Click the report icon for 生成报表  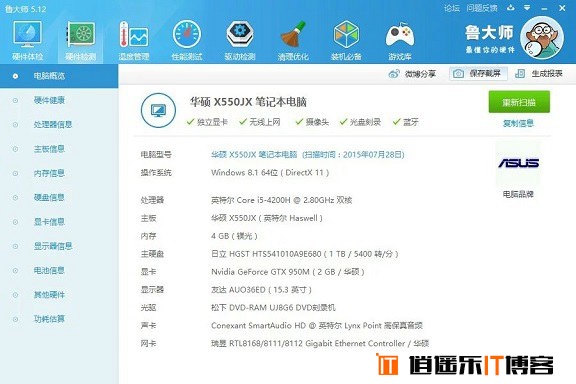coord(520,74)
